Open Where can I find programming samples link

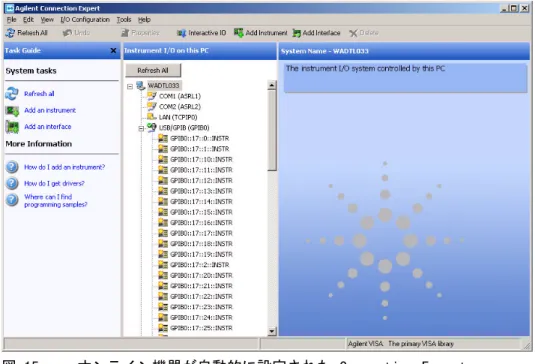(56, 201)
